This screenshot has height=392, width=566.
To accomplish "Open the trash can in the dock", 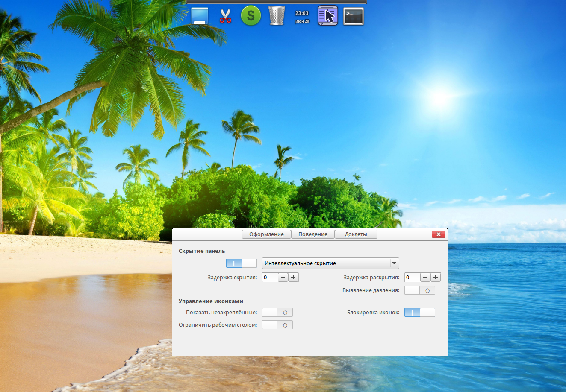I will click(x=277, y=16).
